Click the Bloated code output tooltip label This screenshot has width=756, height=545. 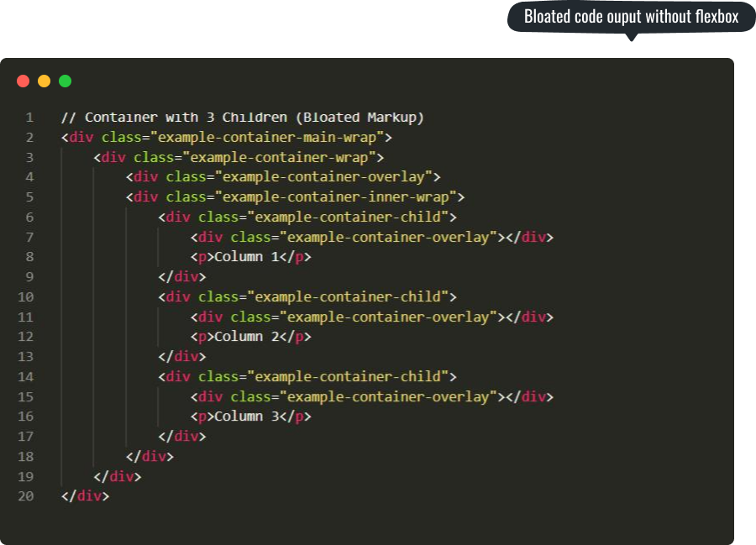point(632,15)
